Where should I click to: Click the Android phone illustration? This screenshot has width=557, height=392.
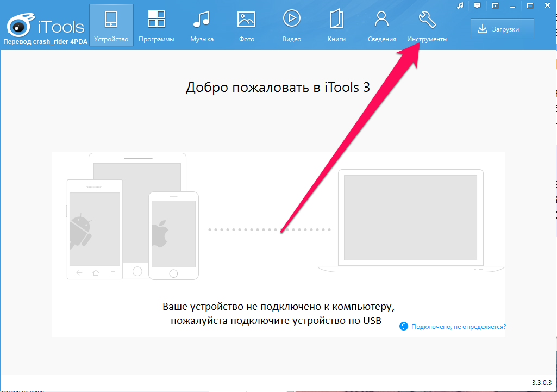point(93,228)
